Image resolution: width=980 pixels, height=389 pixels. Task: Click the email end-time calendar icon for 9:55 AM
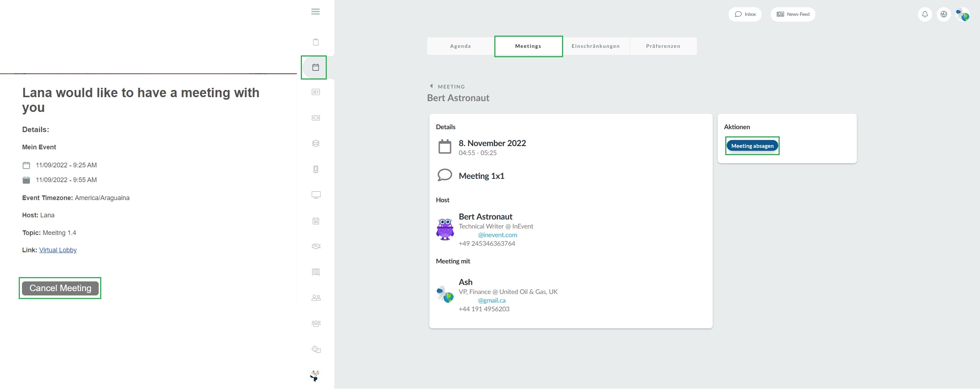click(x=26, y=180)
